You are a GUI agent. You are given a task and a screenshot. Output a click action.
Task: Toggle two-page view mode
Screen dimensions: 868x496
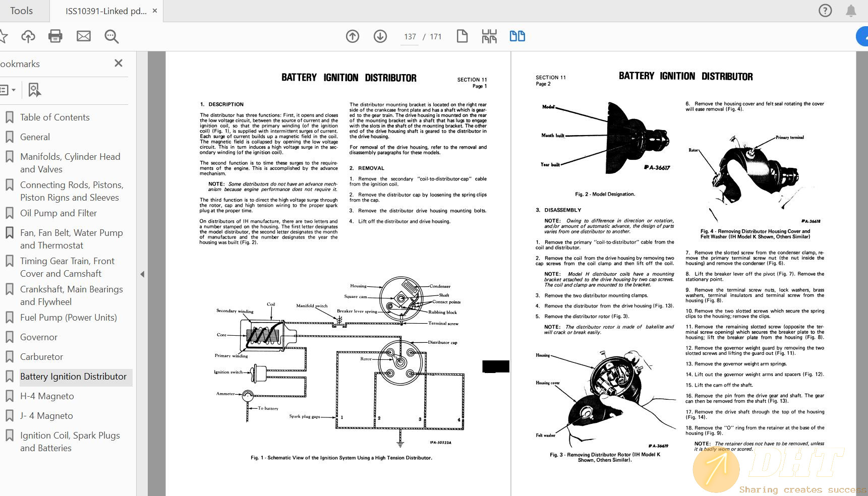[x=517, y=36]
